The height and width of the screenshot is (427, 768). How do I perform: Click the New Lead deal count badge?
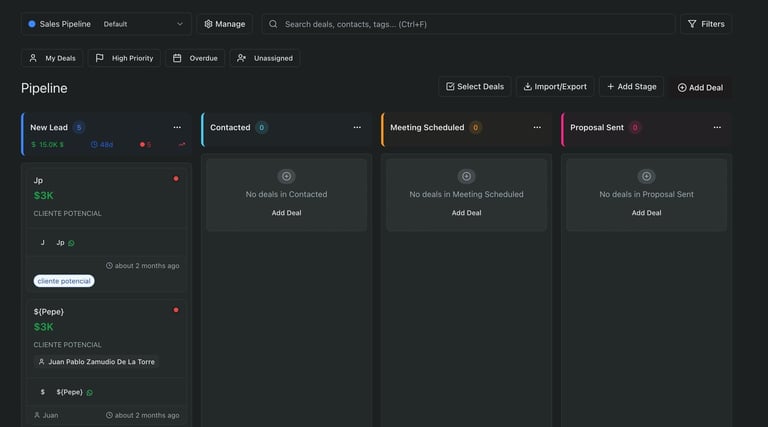tap(79, 127)
